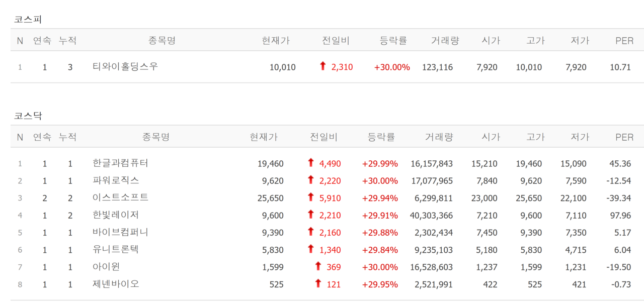Click the red up arrow beside 121
644x305 pixels.
(x=318, y=283)
